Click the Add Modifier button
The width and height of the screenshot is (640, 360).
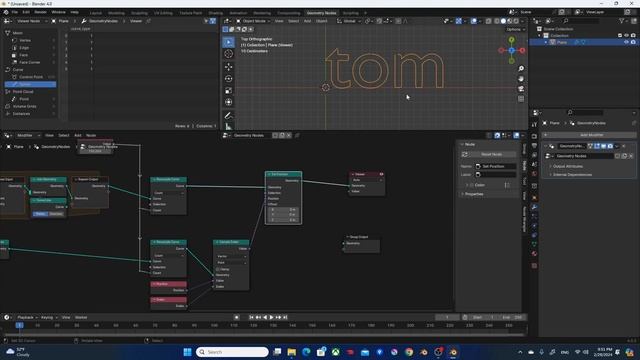coord(589,135)
